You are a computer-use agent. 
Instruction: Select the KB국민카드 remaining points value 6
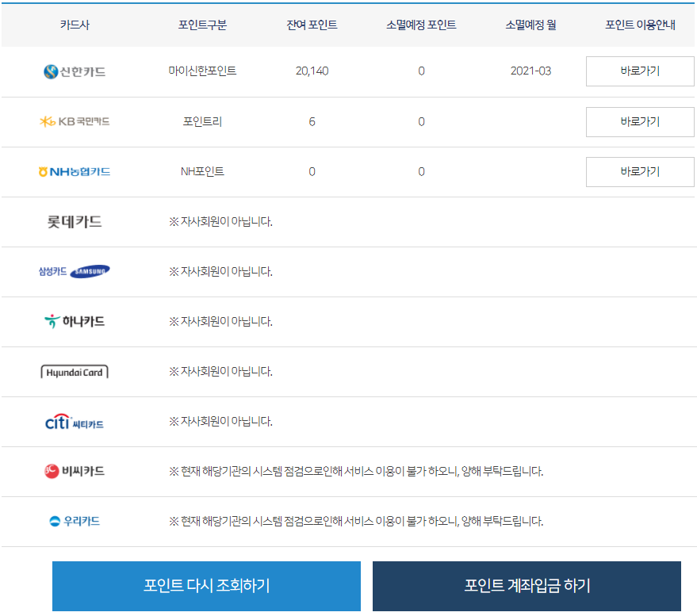tap(312, 122)
